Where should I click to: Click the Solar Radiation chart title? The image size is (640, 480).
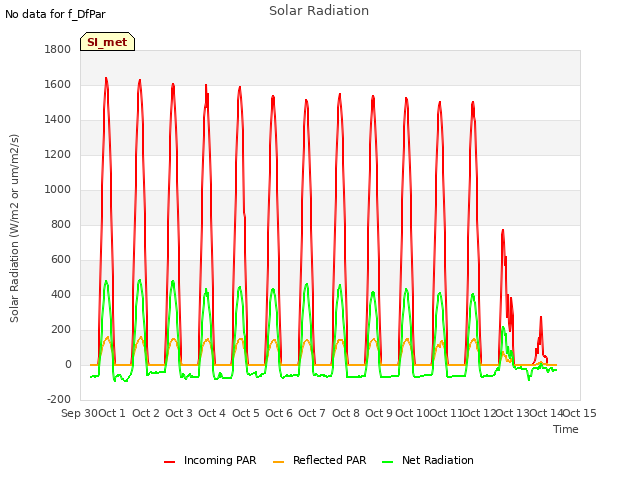point(319,11)
